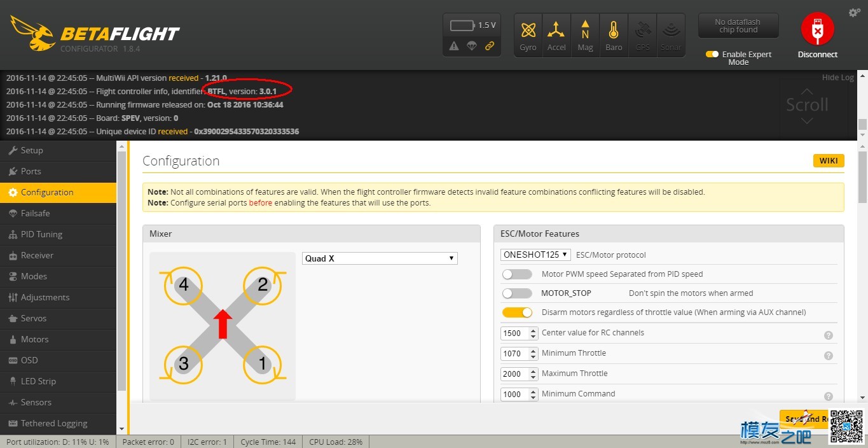
Task: Click the Unique device ID log line
Action: (153, 132)
